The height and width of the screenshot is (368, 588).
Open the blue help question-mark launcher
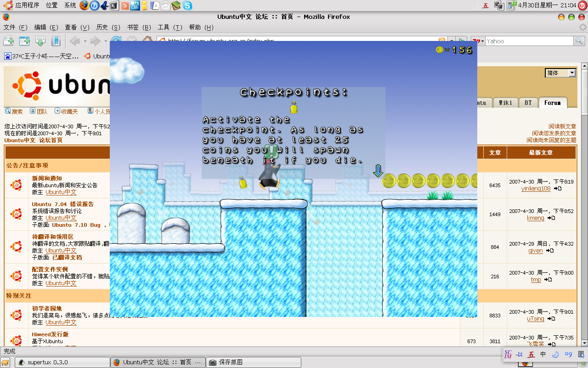[x=94, y=6]
